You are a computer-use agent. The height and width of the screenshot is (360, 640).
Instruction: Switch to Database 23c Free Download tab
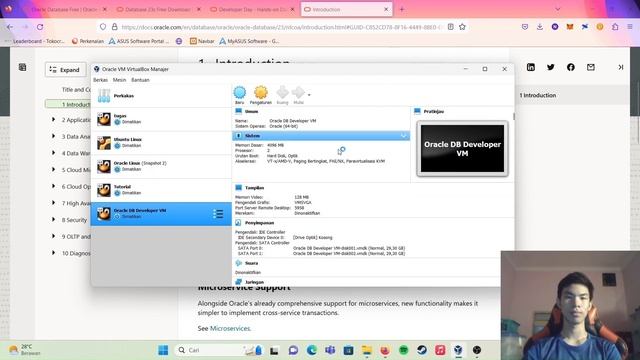tap(158, 9)
